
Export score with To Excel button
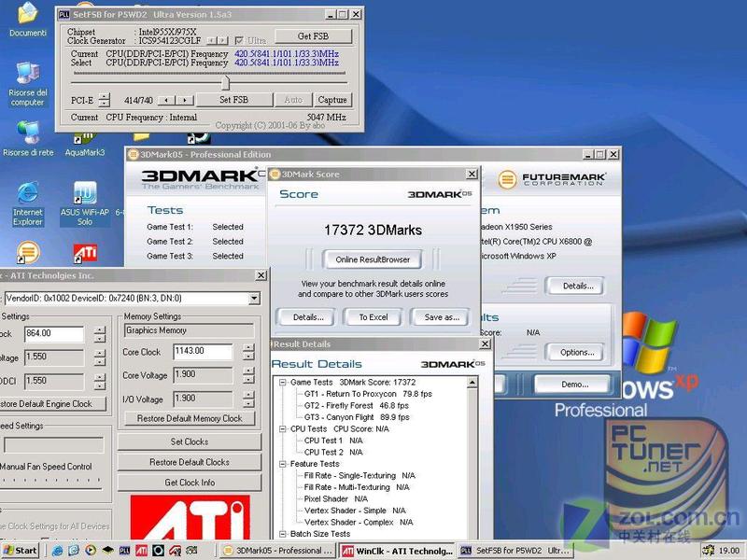click(x=373, y=317)
